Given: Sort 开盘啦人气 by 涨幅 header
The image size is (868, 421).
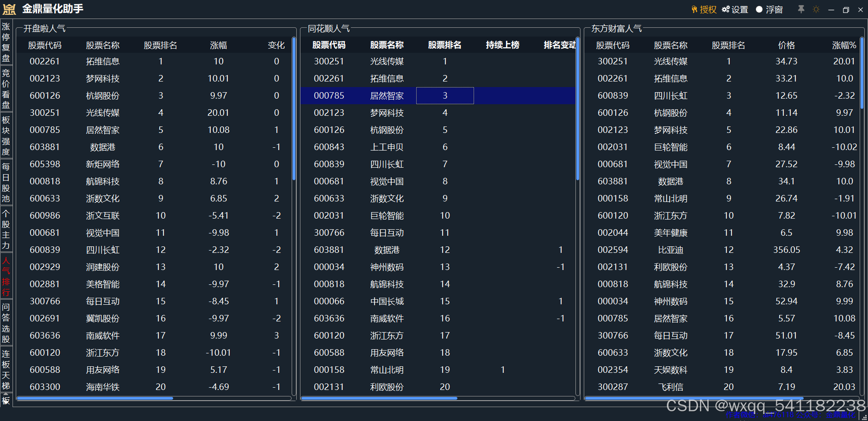Looking at the screenshot, I should coord(219,45).
